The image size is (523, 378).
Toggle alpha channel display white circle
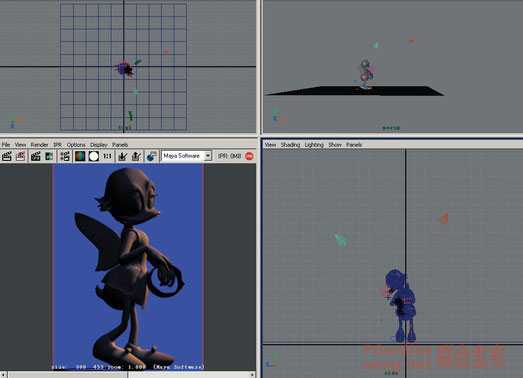(94, 156)
